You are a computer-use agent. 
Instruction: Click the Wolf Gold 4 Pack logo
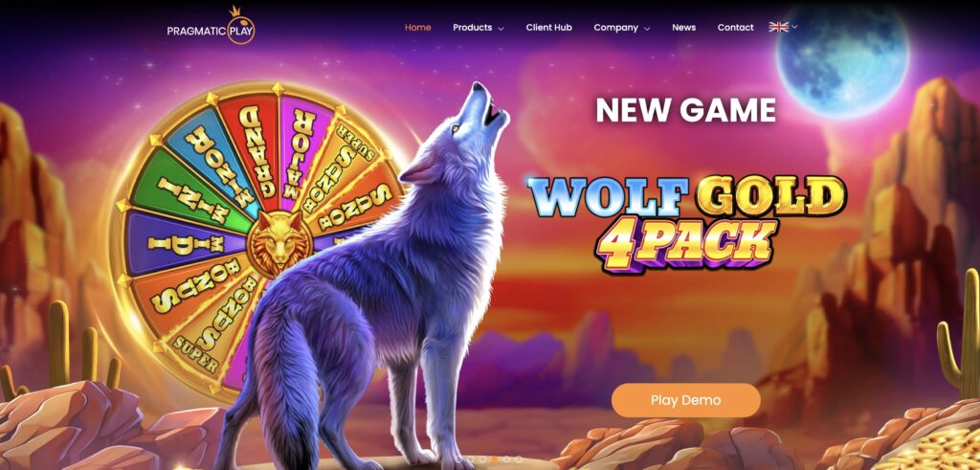686,222
